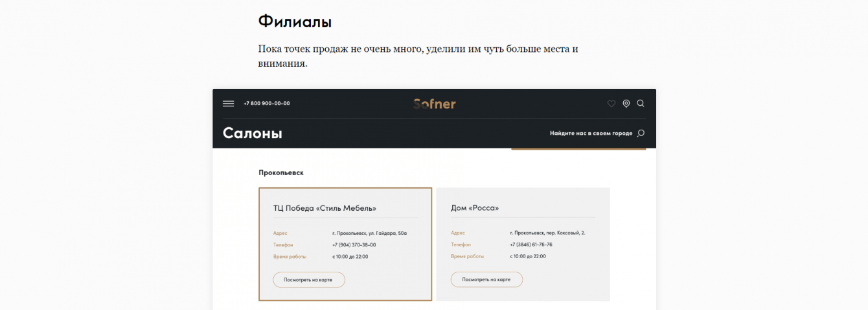Click the «Время работы» label in the Дом «Росса» card
Image resolution: width=868 pixels, height=310 pixels.
pyautogui.click(x=467, y=257)
